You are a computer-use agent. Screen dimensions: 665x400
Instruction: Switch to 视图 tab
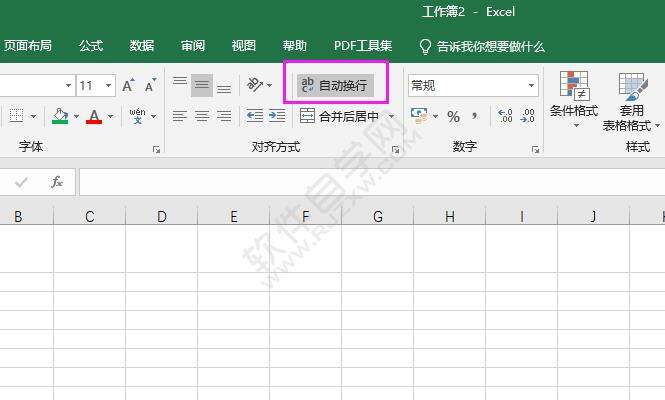point(244,45)
